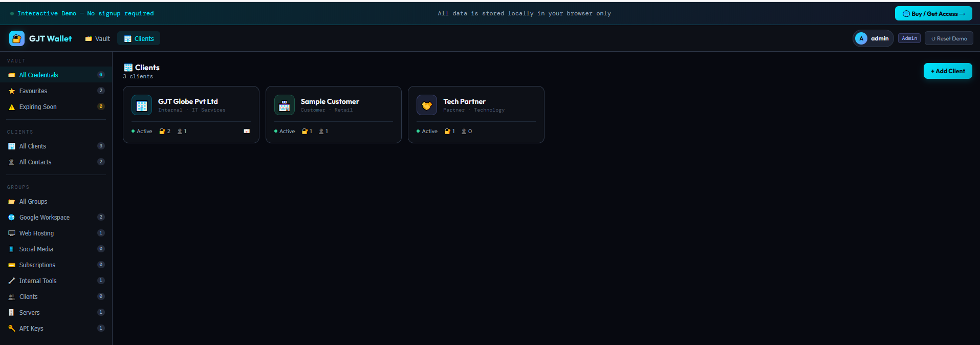The width and height of the screenshot is (980, 345).
Task: Click the Clients heading building icon
Action: point(128,68)
